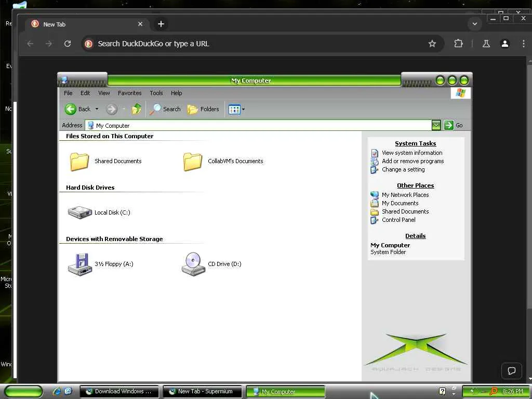This screenshot has height=399, width=532.
Task: Collapse the Other Places header
Action: click(415, 185)
